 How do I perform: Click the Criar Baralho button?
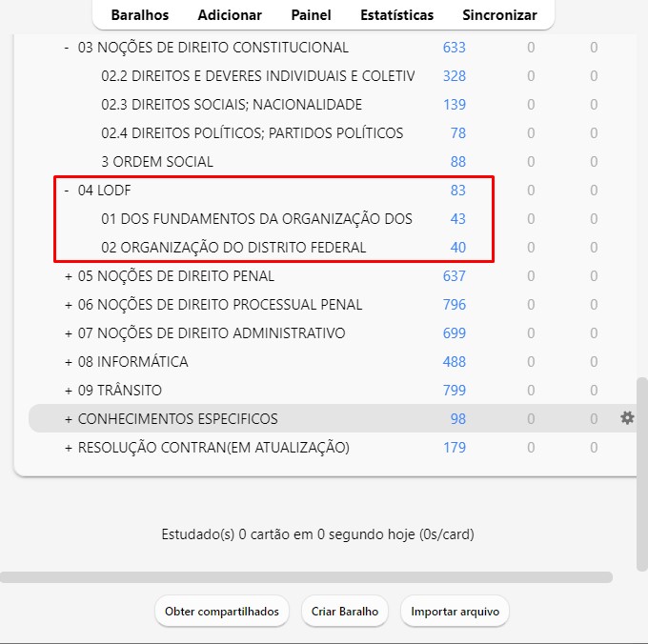click(x=345, y=612)
